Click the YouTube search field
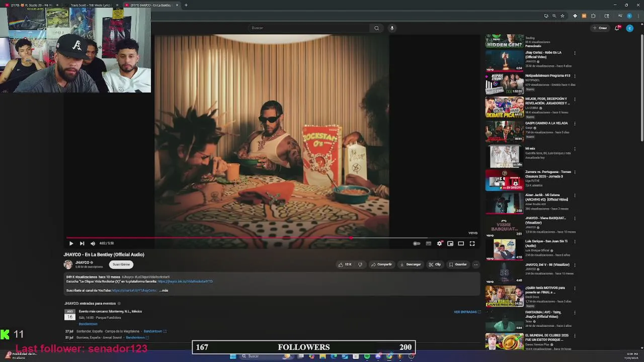The height and width of the screenshot is (362, 644). [x=309, y=28]
